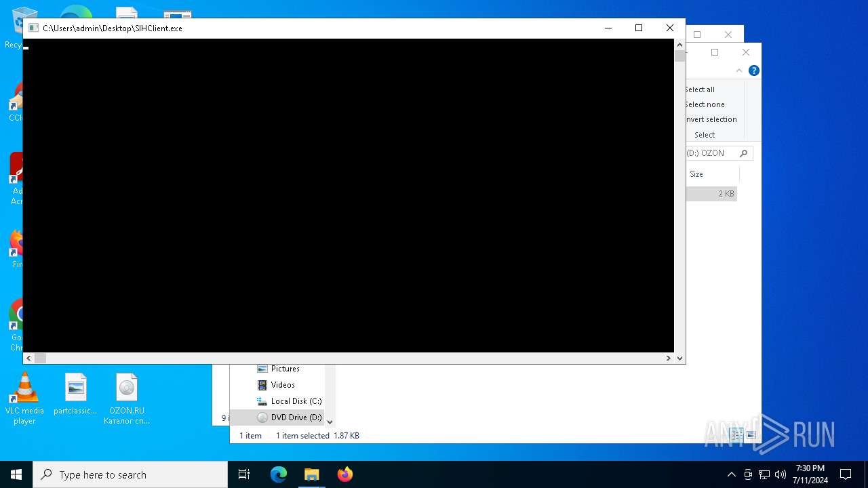The height and width of the screenshot is (488, 868).
Task: Launch Microsoft Edge from the taskbar
Action: tap(279, 474)
